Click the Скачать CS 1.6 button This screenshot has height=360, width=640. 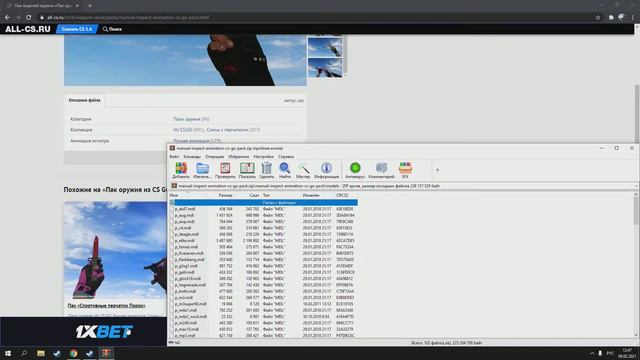pyautogui.click(x=77, y=29)
